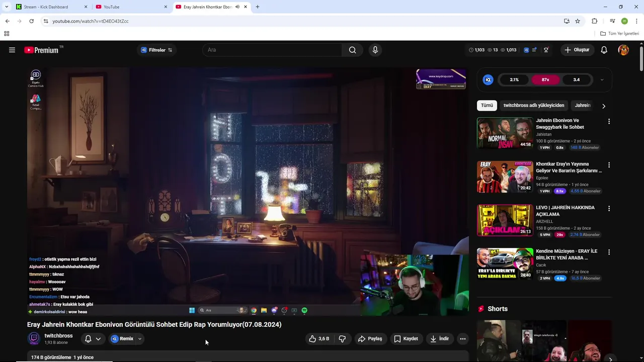Dislike the video with thumbs down
The image size is (644, 362).
(x=342, y=339)
